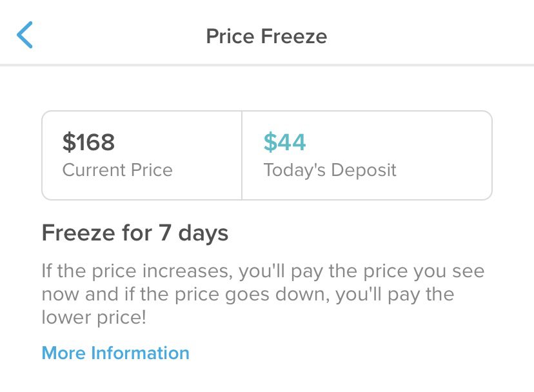534x392 pixels.
Task: Tap the back arrow icon
Action: click(x=25, y=35)
